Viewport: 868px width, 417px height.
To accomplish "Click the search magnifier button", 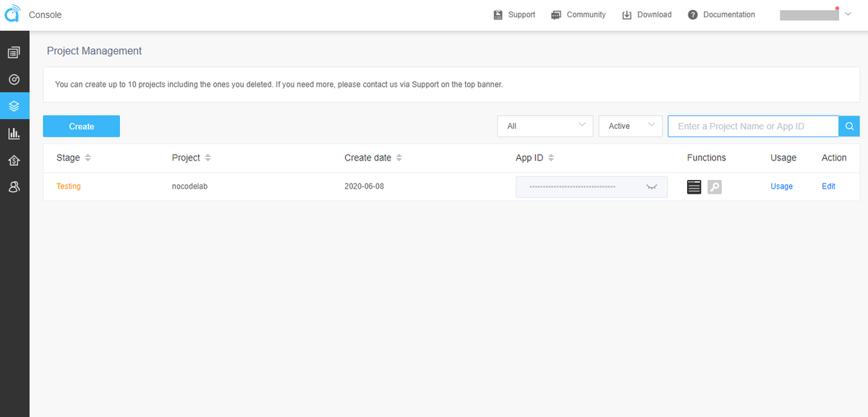I will pos(850,126).
